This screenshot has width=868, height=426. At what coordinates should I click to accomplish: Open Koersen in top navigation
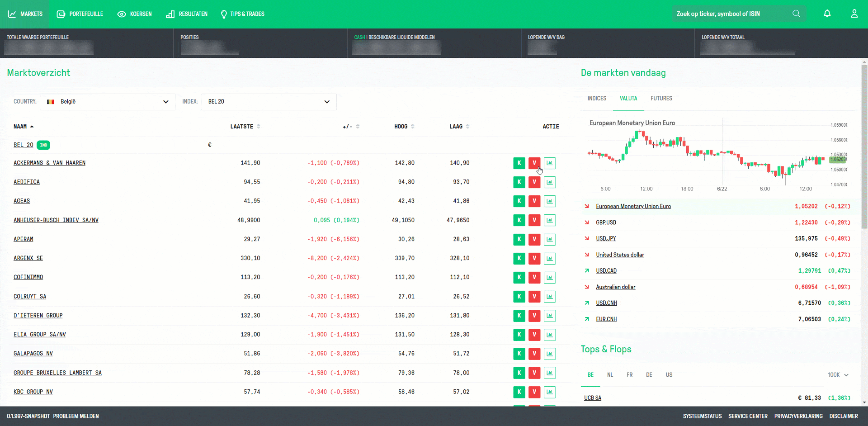135,14
